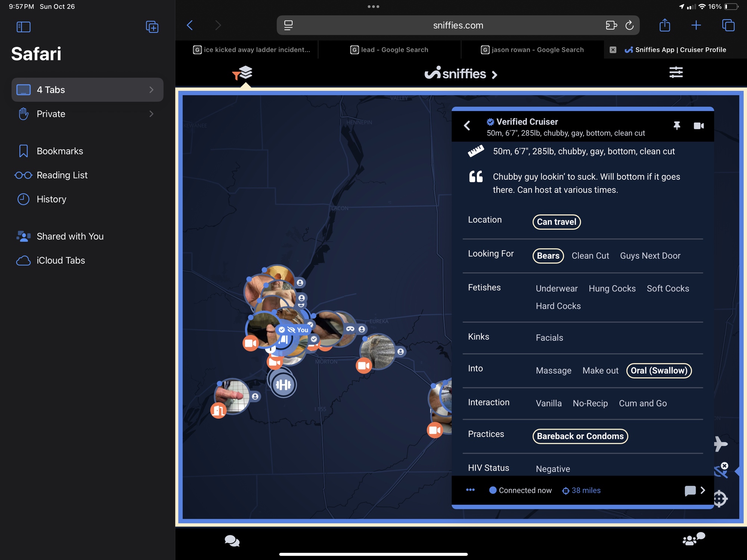The width and height of the screenshot is (747, 560).
Task: Toggle the Oral (Swallow) tag
Action: [x=659, y=371]
